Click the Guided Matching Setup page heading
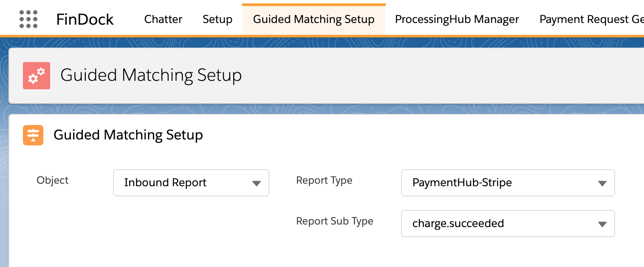 [151, 75]
